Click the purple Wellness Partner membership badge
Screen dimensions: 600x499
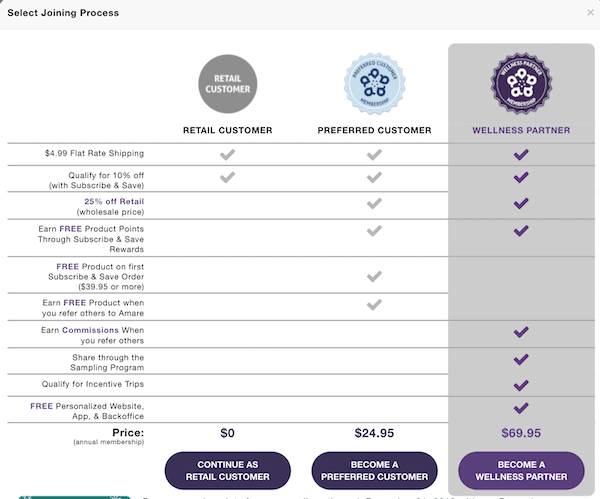tap(521, 83)
